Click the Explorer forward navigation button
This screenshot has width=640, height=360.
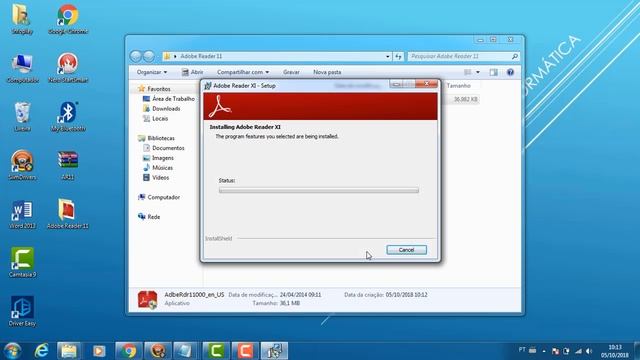[149, 56]
